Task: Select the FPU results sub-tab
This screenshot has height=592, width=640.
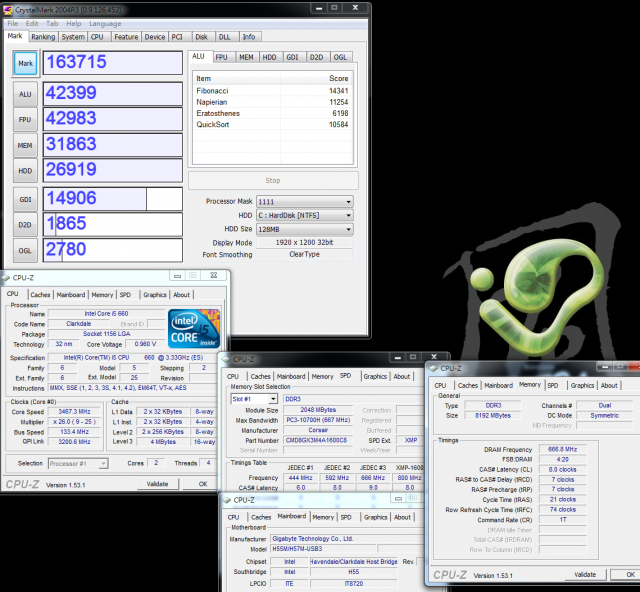Action: (x=222, y=57)
